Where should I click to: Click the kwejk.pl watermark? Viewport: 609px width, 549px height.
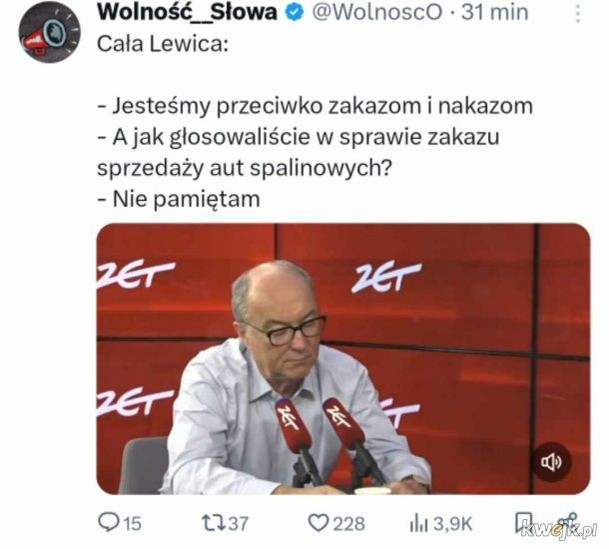pyautogui.click(x=559, y=530)
